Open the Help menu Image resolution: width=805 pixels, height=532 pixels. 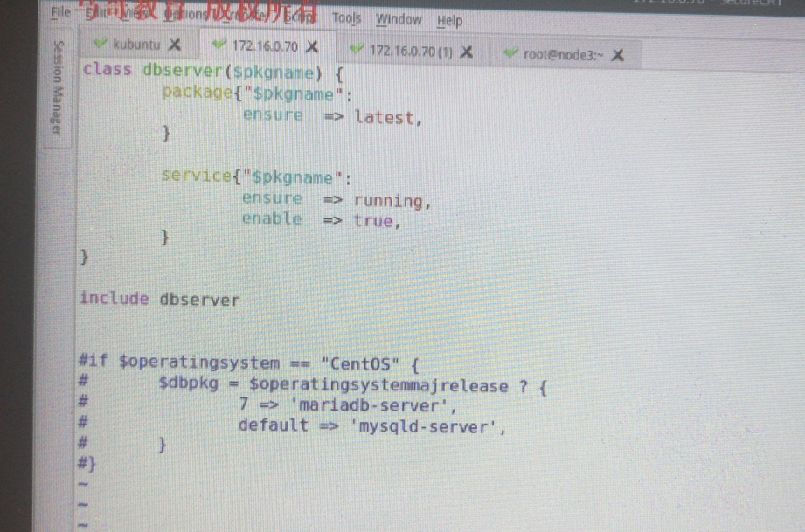tap(450, 21)
